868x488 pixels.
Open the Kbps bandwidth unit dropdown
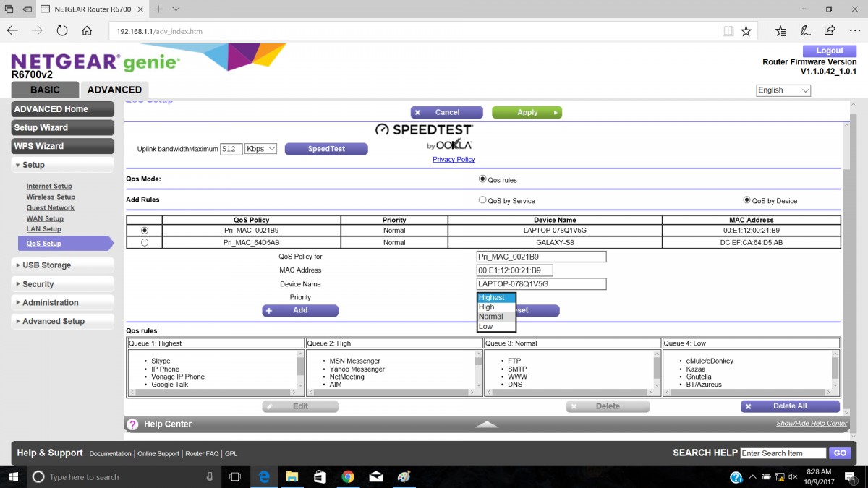click(261, 149)
